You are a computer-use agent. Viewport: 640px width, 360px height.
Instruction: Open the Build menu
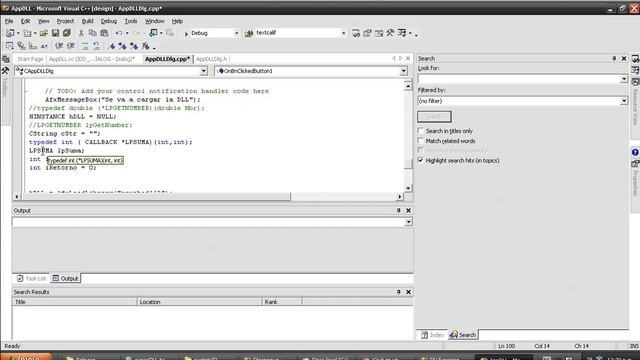tap(87, 21)
